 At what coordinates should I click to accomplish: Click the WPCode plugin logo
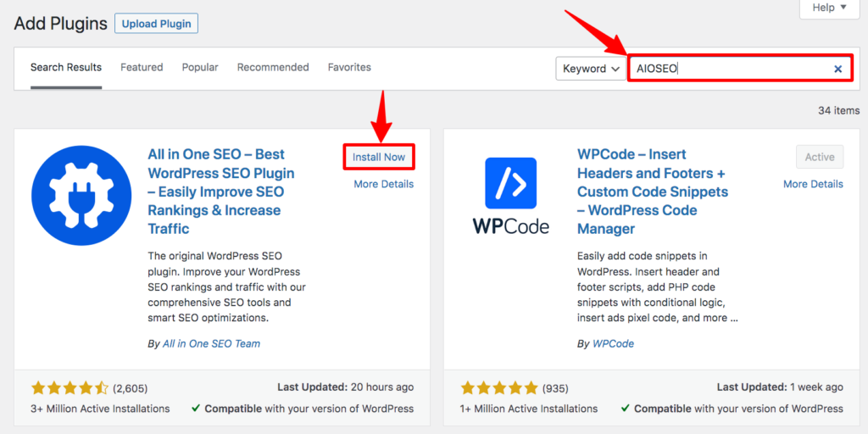(511, 196)
